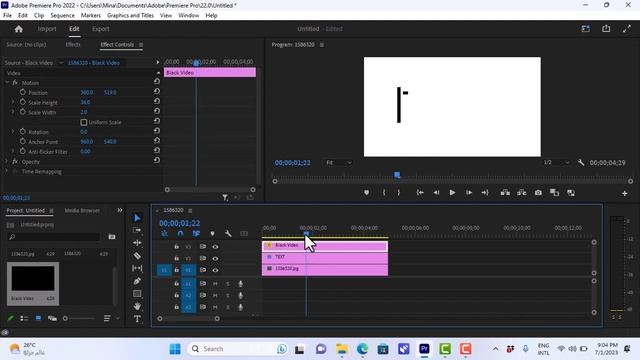The height and width of the screenshot is (360, 640).
Task: Hide the V1 track output eye
Action: [215, 270]
